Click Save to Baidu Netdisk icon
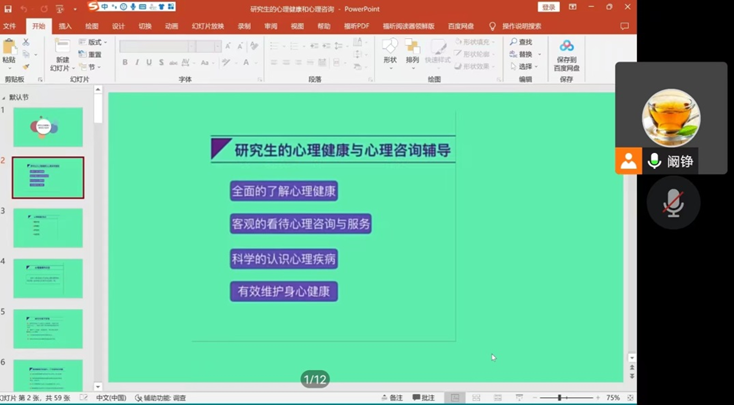The image size is (734, 405). click(x=567, y=51)
